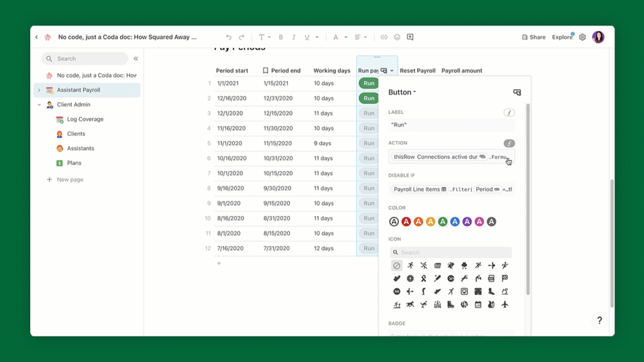Screen dimensions: 644x362
Task: Pick the airplane icon
Action: (x=504, y=304)
